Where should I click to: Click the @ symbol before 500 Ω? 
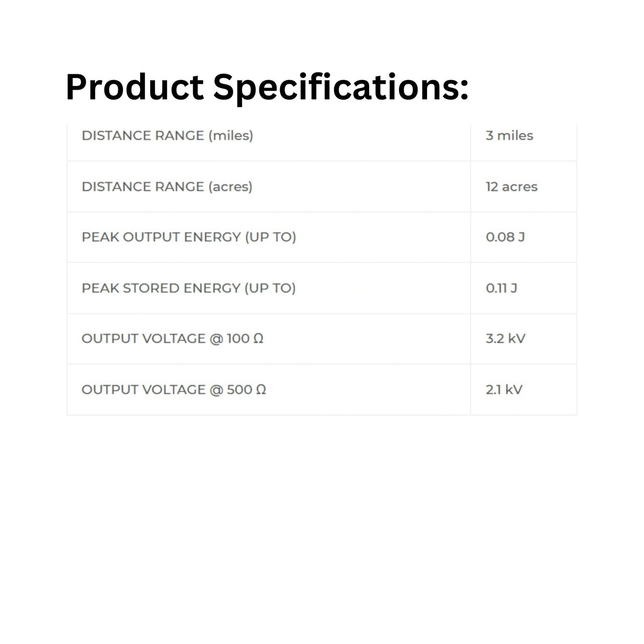coord(216,389)
